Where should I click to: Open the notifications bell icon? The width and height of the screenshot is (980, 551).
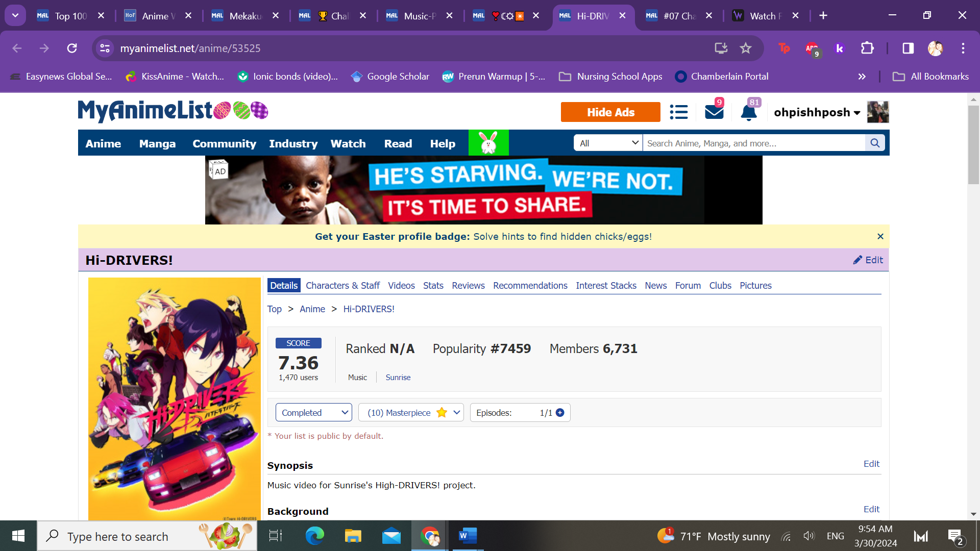[748, 112]
